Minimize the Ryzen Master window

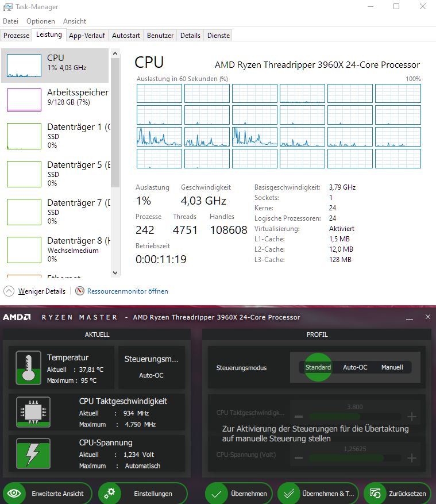click(x=410, y=318)
